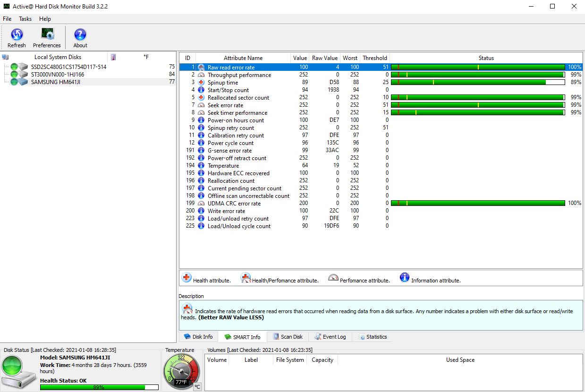This screenshot has width=585, height=392.
Task: Sort by the Attribute Name column header
Action: click(243, 58)
